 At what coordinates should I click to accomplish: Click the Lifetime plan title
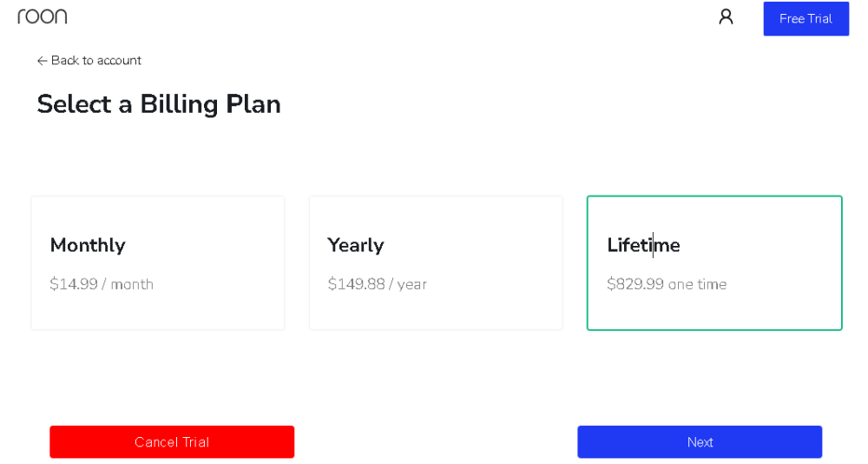coord(643,245)
